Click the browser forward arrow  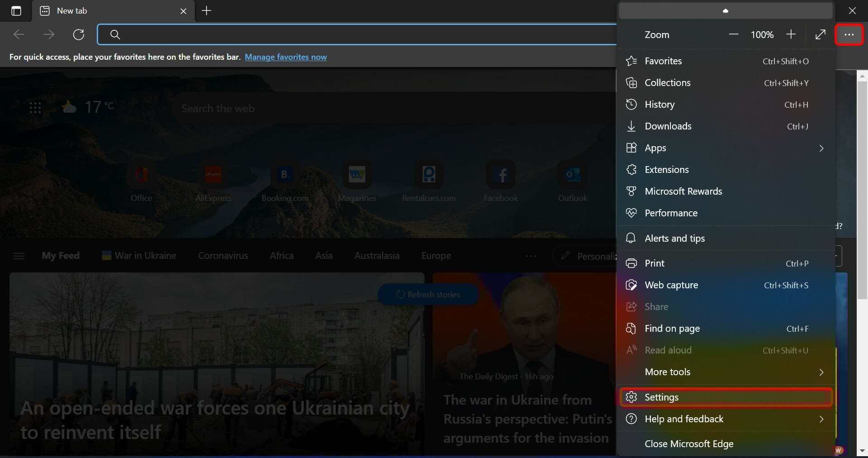click(x=49, y=34)
